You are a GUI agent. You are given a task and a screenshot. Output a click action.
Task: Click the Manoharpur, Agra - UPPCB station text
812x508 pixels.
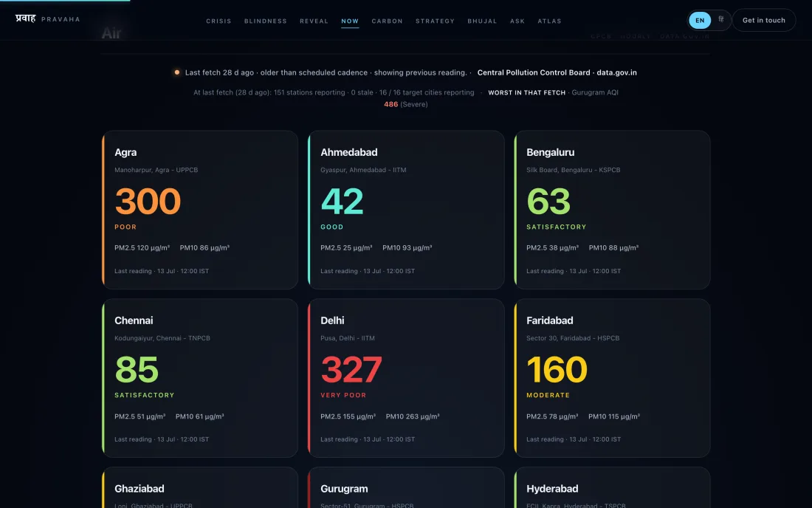156,170
